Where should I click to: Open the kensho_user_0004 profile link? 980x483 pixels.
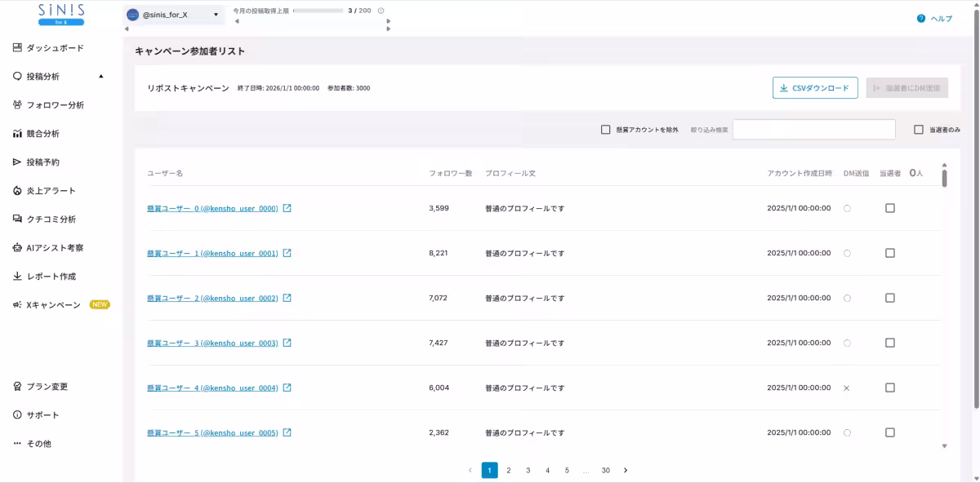pos(212,388)
